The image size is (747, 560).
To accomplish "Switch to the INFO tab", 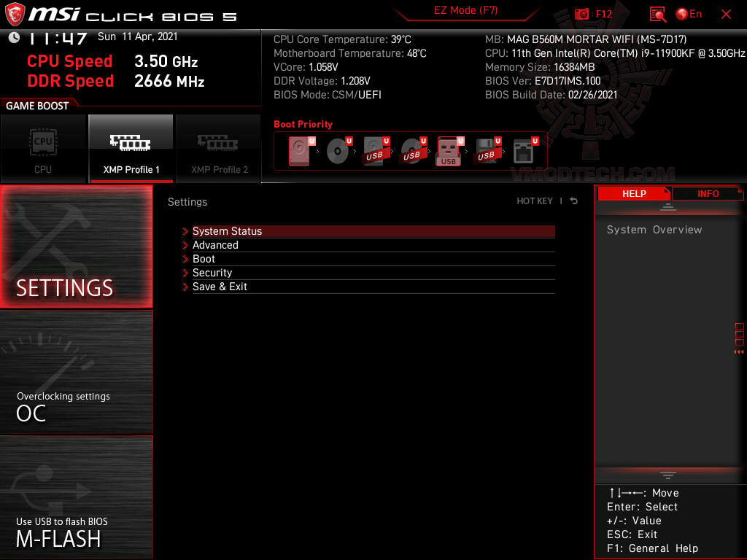I will (x=707, y=193).
